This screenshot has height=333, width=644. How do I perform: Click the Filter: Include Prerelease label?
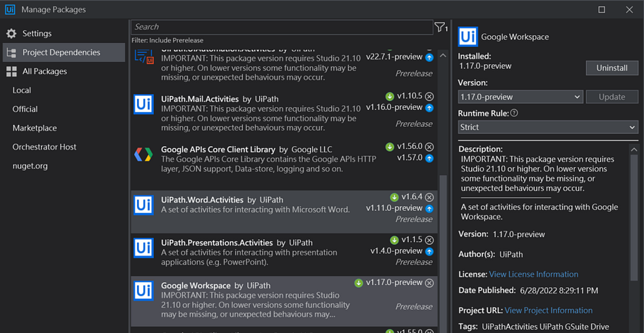[x=167, y=41]
